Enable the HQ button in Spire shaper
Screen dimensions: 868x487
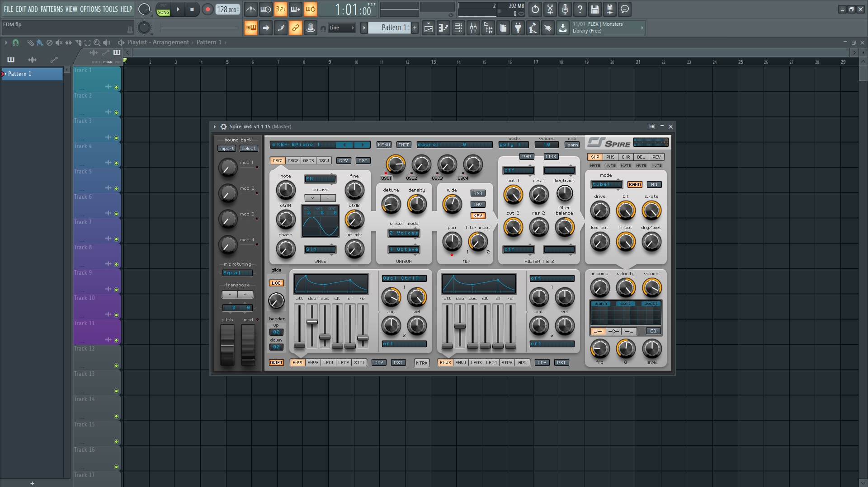point(654,184)
